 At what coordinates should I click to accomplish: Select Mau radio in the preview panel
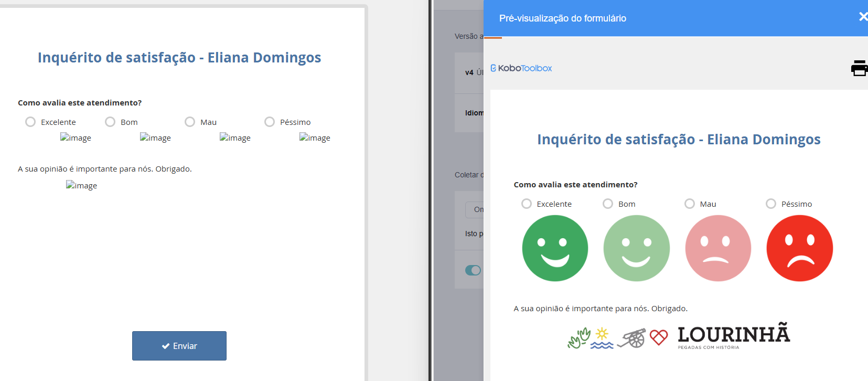pos(690,204)
